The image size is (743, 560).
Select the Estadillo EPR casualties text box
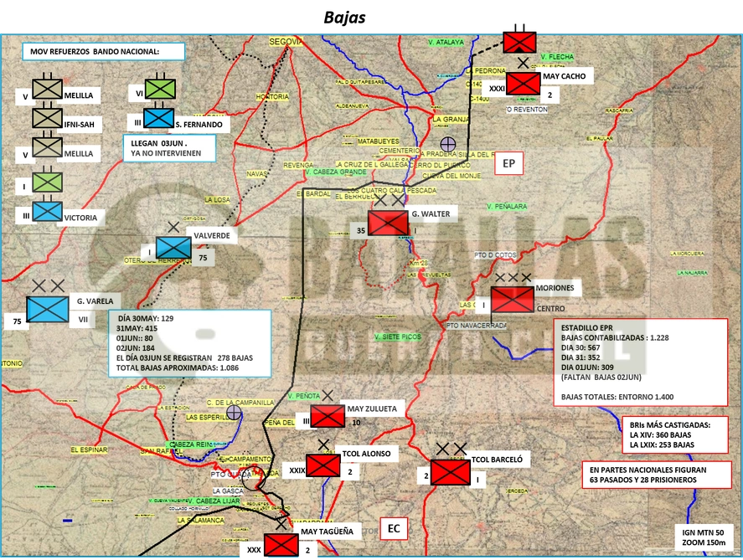pos(641,362)
